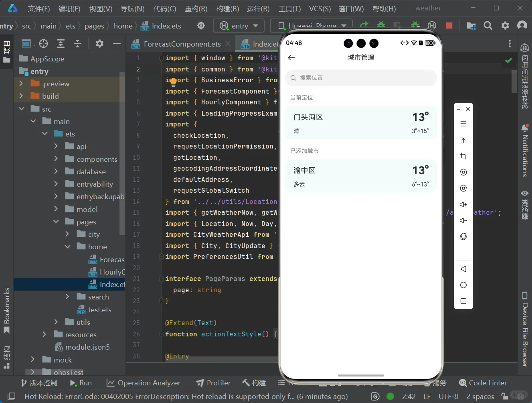Screen dimensions: 532x403
Task: Click the Collapse All icon in project panel
Action: 78,44
